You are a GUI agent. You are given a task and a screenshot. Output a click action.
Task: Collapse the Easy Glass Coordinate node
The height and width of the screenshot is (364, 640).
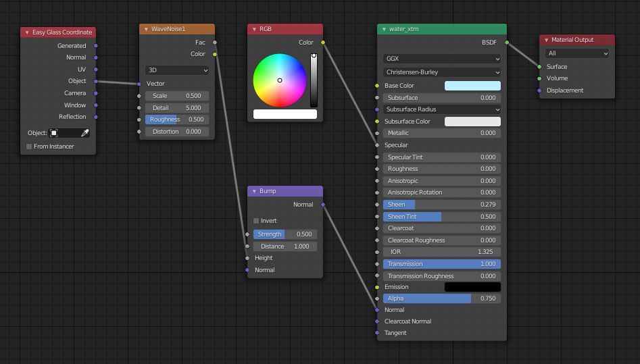27,32
